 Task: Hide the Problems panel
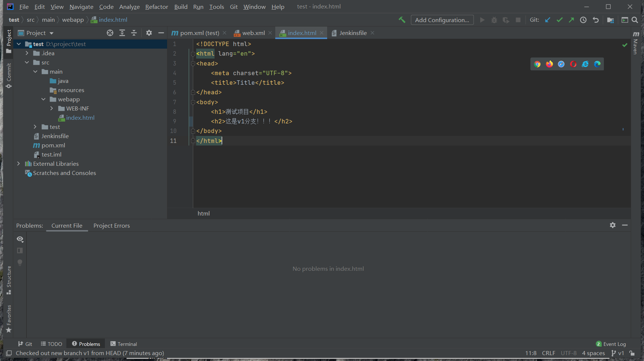(625, 225)
